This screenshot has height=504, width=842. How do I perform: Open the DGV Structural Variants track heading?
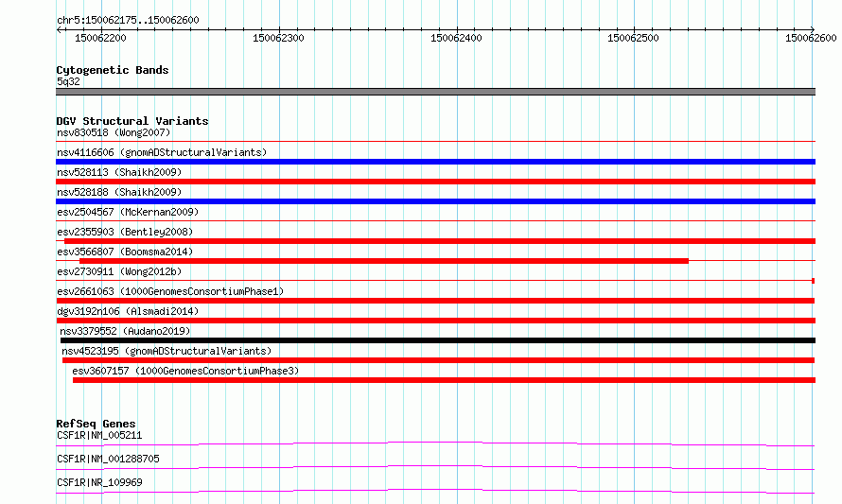(x=132, y=121)
